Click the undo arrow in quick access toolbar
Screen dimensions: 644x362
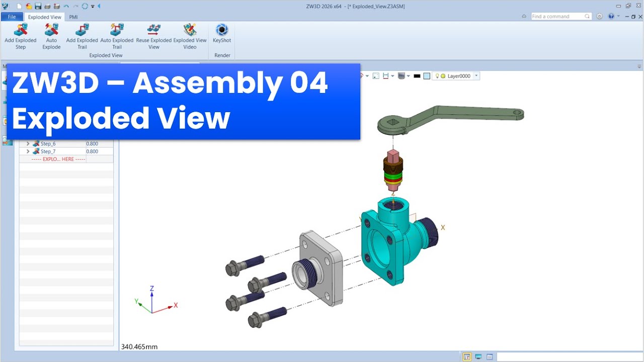[x=66, y=6]
